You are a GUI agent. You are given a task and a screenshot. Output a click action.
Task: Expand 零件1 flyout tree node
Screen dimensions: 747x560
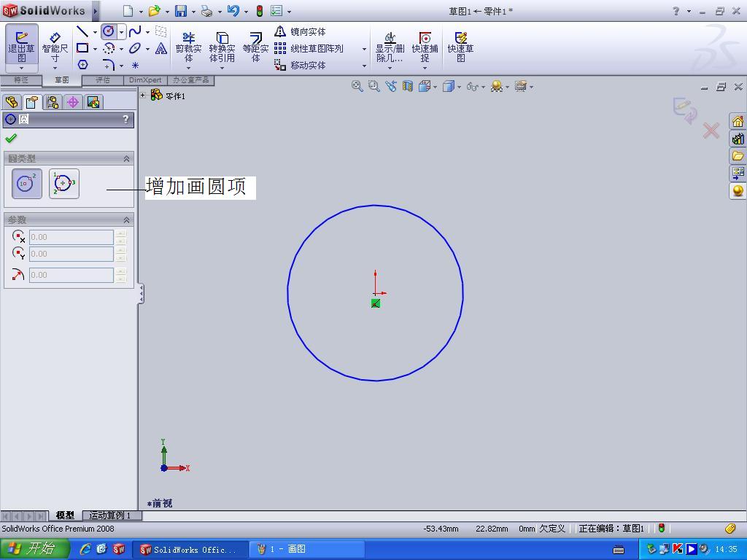(142, 96)
